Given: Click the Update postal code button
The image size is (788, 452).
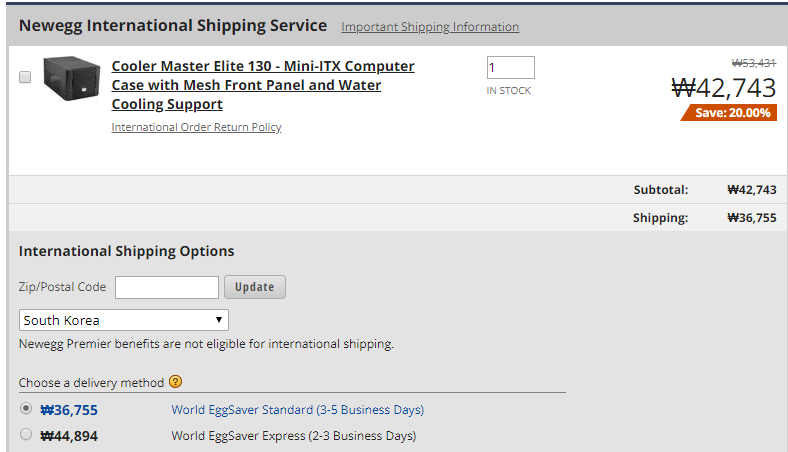Looking at the screenshot, I should pyautogui.click(x=255, y=287).
